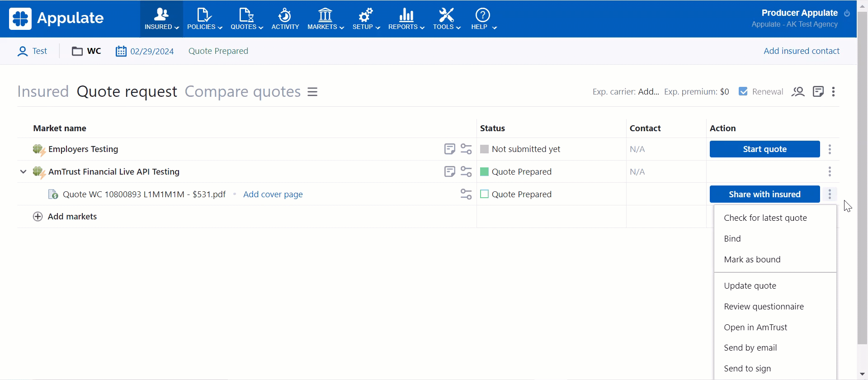Image resolution: width=868 pixels, height=380 pixels.
Task: Switch to the Compare quotes tab
Action: [242, 92]
